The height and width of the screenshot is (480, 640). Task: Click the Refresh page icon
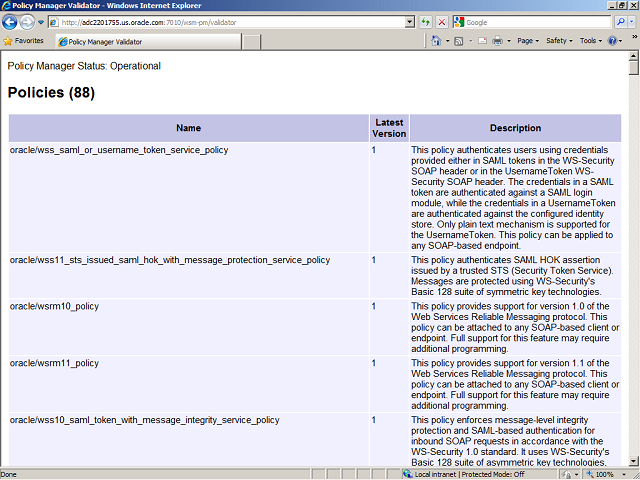click(x=426, y=22)
